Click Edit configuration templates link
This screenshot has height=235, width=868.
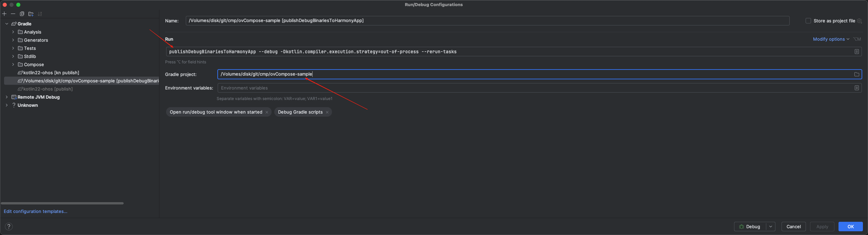click(36, 211)
